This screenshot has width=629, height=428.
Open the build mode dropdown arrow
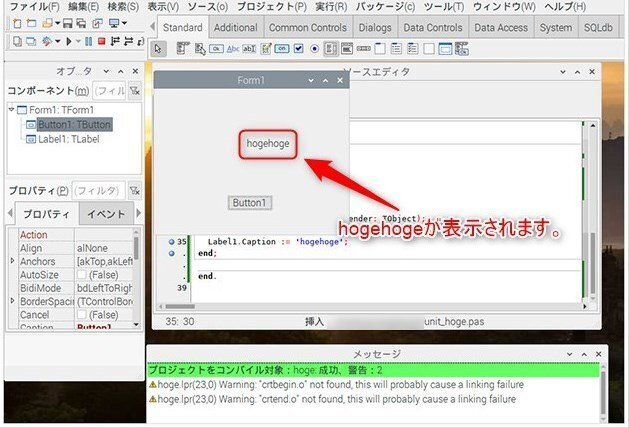(x=57, y=41)
